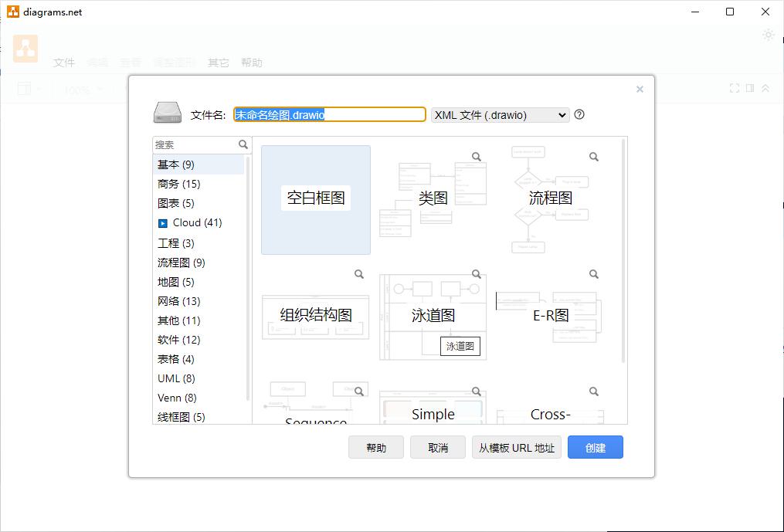Open the 帮助 menu in the menu bar
Image resolution: width=784 pixels, height=532 pixels.
[x=252, y=63]
